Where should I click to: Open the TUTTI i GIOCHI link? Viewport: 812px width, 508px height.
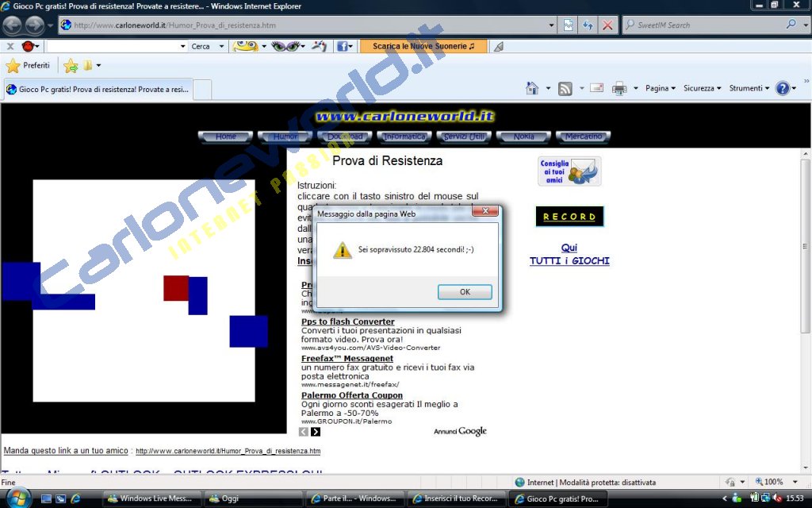[569, 260]
